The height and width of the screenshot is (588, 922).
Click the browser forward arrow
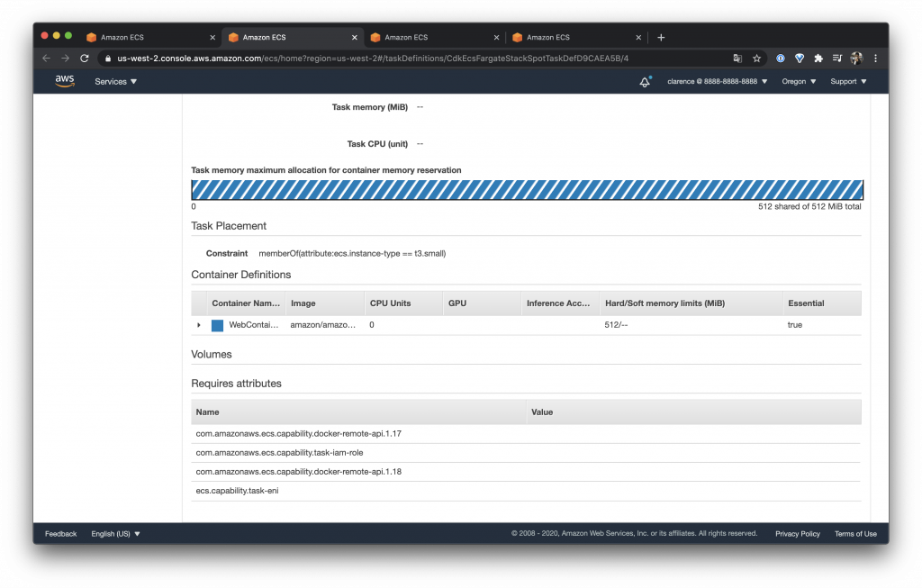[x=65, y=59]
